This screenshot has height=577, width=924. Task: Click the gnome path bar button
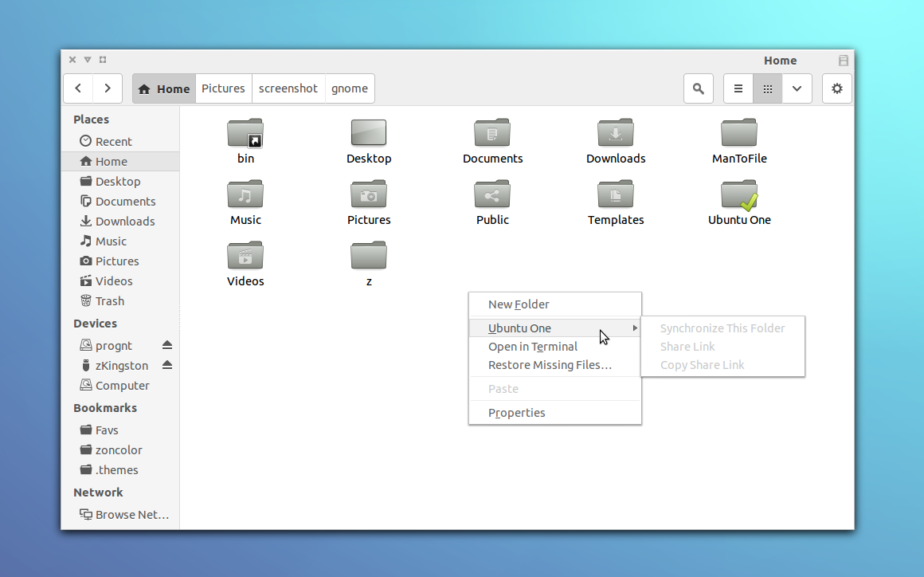(x=350, y=88)
